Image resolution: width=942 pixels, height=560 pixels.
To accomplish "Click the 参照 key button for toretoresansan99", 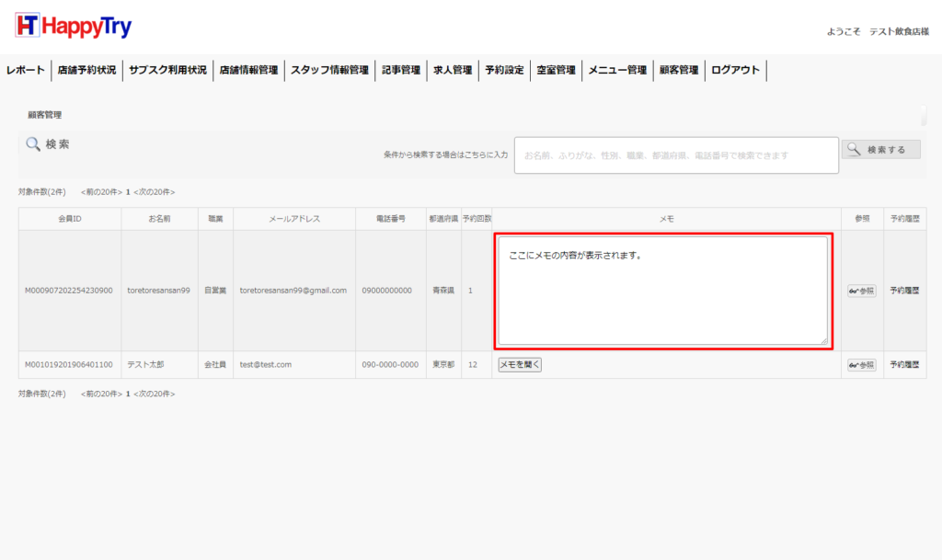I will pyautogui.click(x=861, y=291).
